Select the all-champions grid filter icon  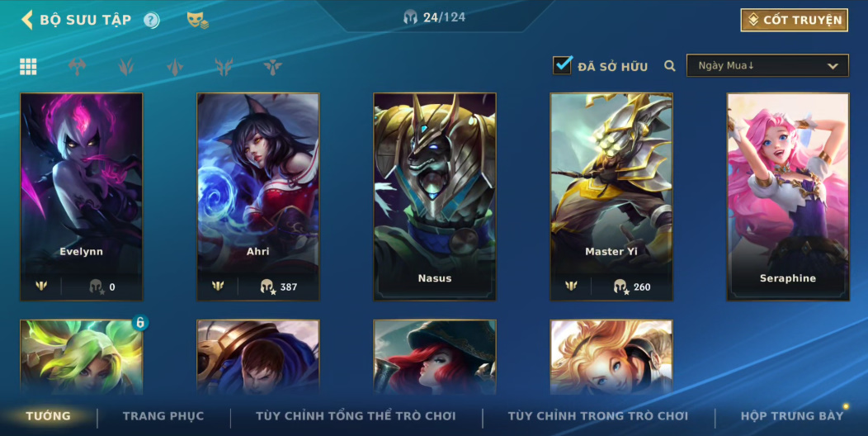tap(28, 67)
